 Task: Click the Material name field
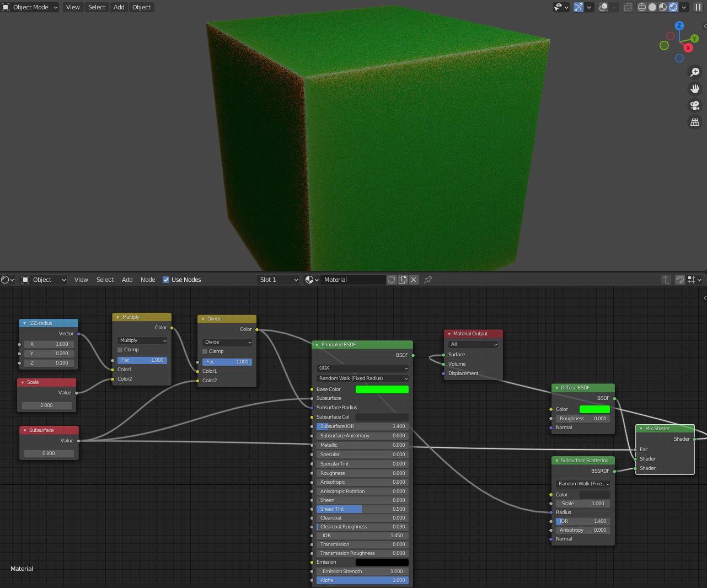coord(353,280)
